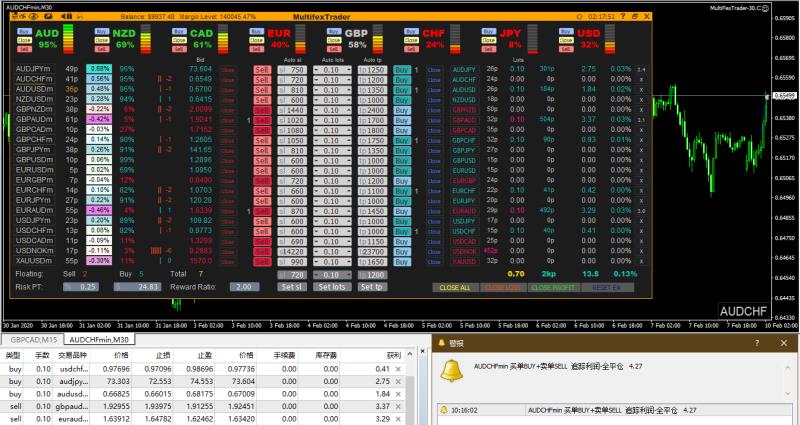
Task: Click the GBP strength meter bar
Action: point(378,39)
